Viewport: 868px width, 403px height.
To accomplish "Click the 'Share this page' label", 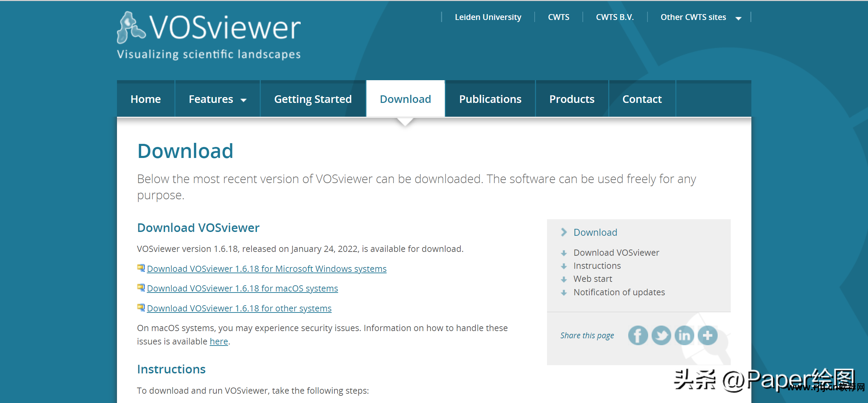I will (x=587, y=336).
